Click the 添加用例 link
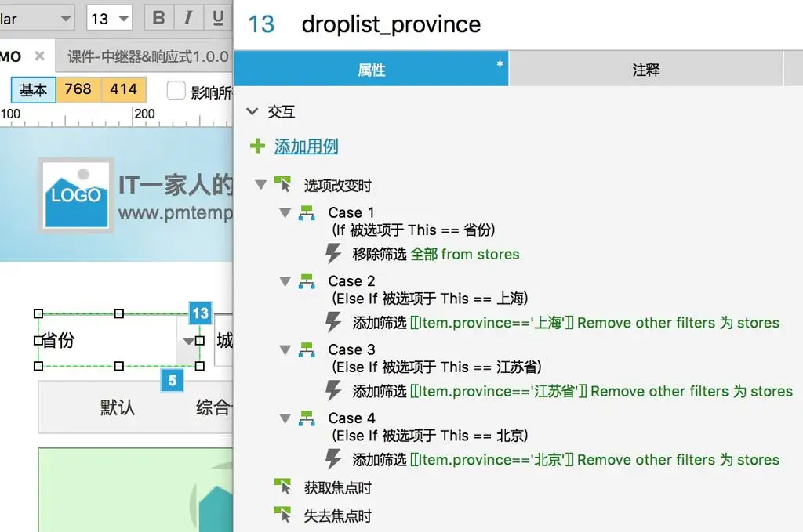Image resolution: width=803 pixels, height=532 pixels. pyautogui.click(x=306, y=146)
